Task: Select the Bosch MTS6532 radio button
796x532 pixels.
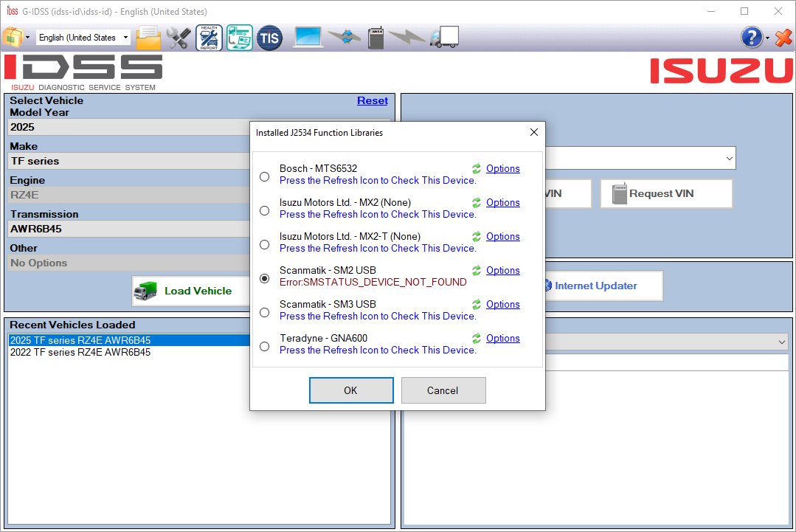Action: [x=265, y=177]
